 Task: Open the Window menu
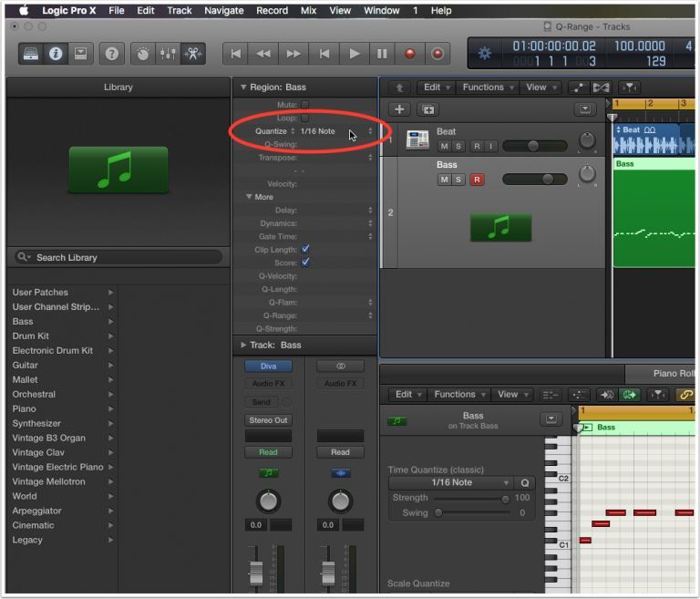(382, 10)
